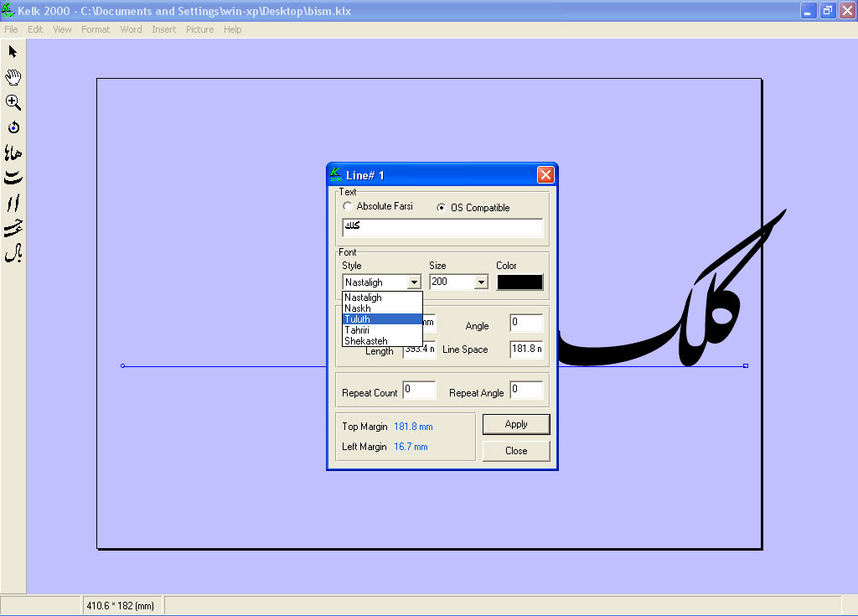Open the Help menu
Screen dimensions: 858x616
click(233, 29)
